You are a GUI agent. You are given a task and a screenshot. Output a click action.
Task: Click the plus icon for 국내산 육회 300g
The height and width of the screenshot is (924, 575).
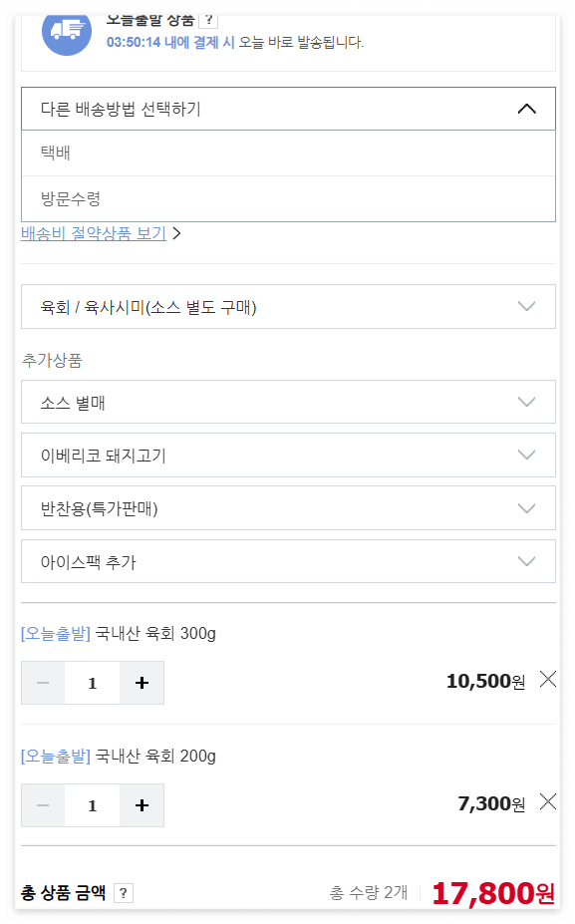(141, 683)
